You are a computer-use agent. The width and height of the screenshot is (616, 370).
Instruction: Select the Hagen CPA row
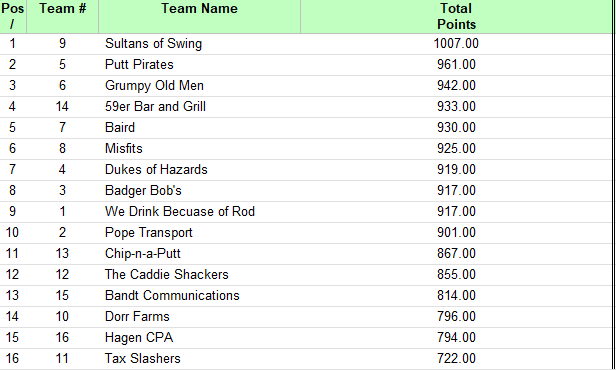pos(306,338)
